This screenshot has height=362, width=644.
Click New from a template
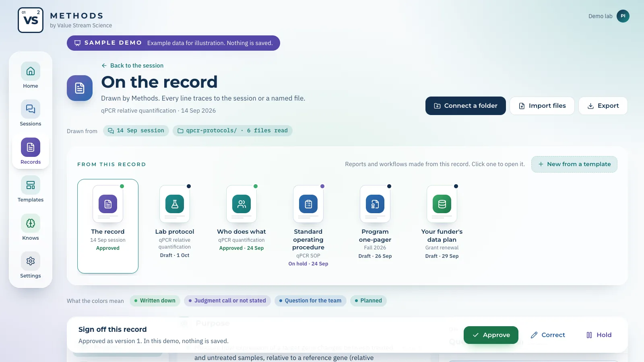574,164
